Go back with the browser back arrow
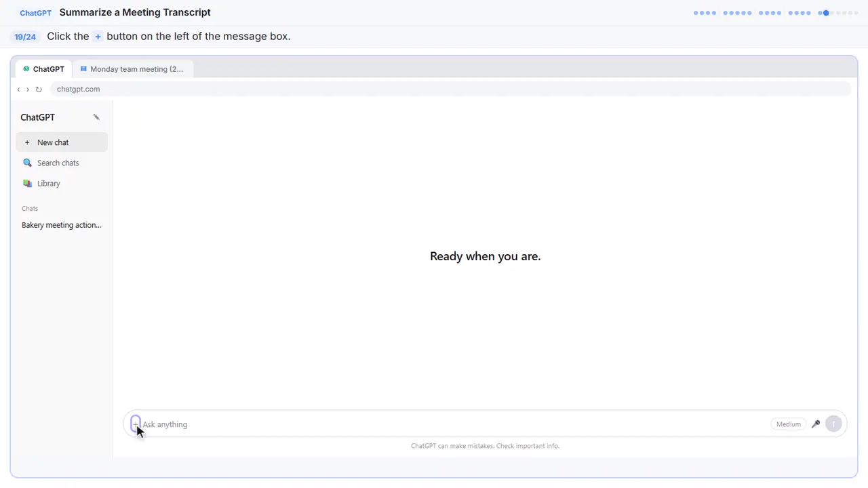Screen dimensions: 868x488 [x=18, y=89]
